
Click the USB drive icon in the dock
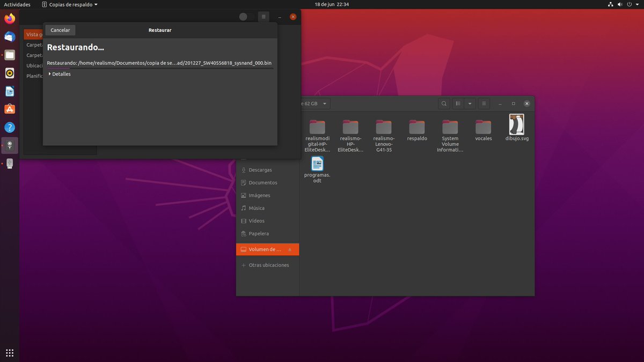10,163
